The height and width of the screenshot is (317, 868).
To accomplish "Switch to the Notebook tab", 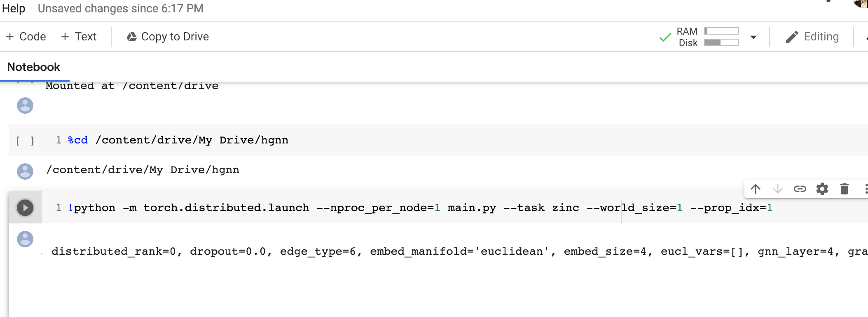I will [x=33, y=67].
